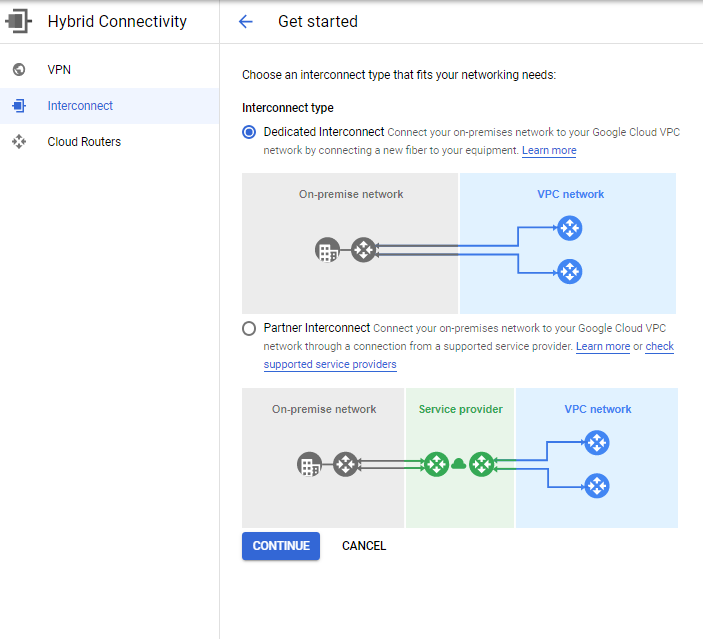Viewport: 703px width, 639px height.
Task: Click the lower VPC router icon in Partner diagram
Action: [x=597, y=486]
